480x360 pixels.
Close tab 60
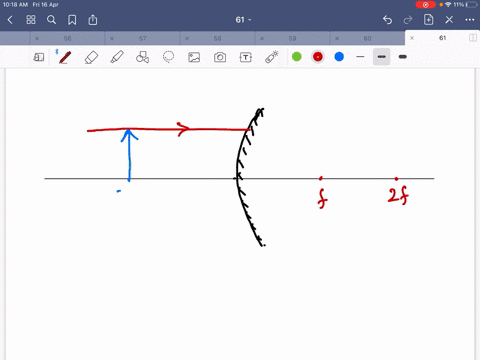tap(337, 38)
